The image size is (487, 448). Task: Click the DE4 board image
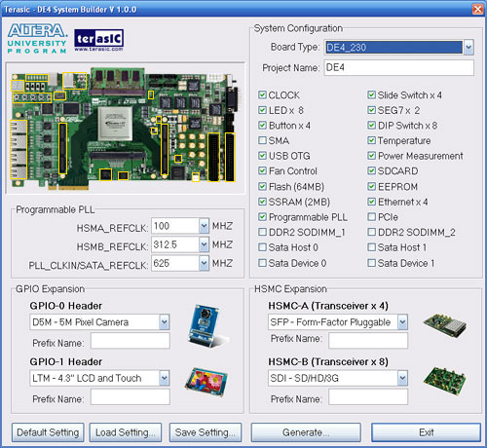pos(125,129)
